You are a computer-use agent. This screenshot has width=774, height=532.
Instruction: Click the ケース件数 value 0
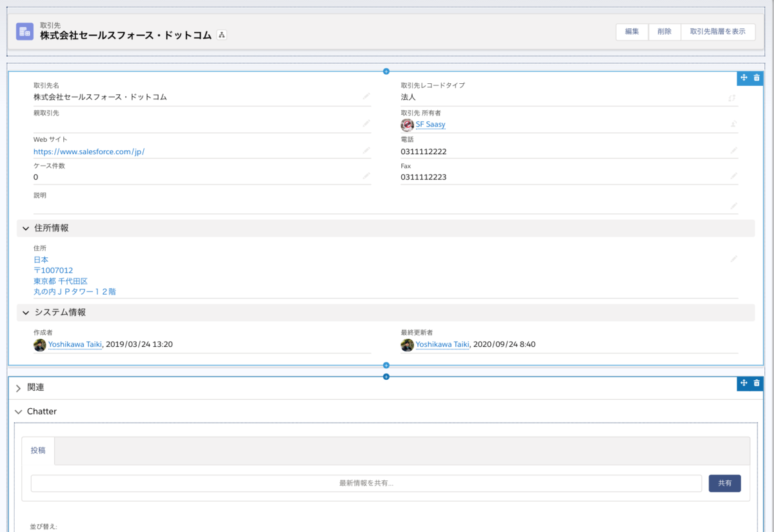36,177
